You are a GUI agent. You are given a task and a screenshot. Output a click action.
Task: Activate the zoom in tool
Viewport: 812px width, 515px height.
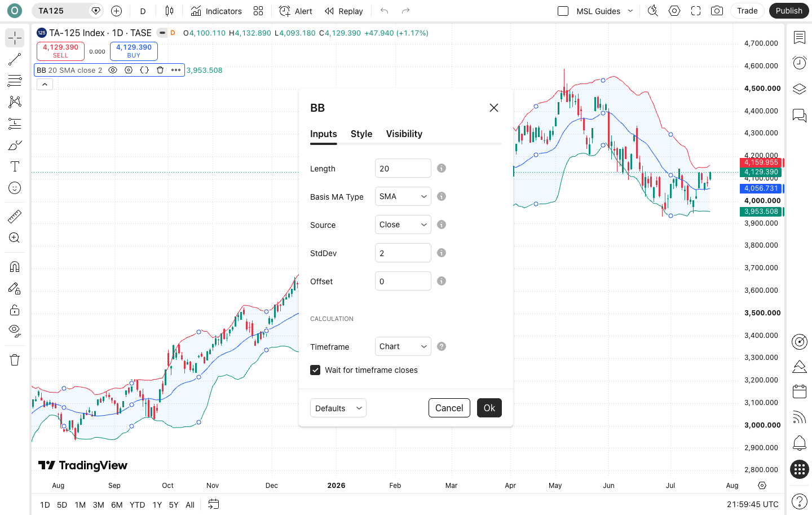click(15, 237)
